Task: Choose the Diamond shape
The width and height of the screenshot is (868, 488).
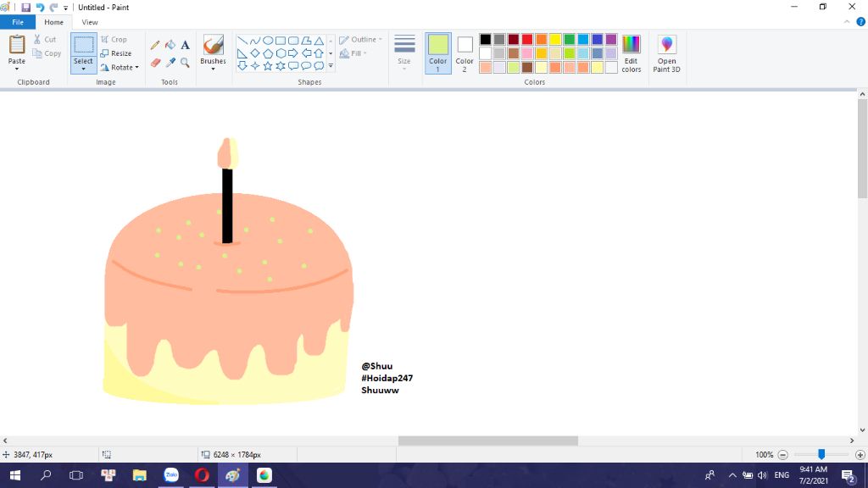Action: coord(254,53)
